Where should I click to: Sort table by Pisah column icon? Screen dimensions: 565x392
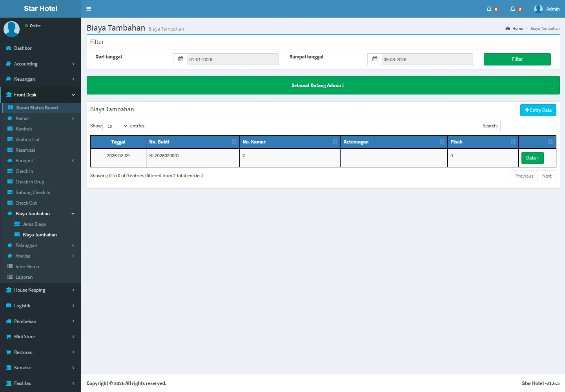click(x=512, y=142)
